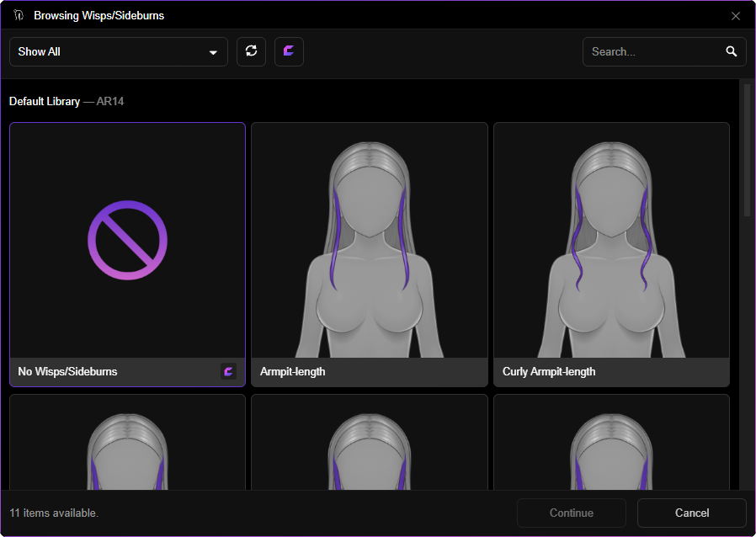Click the vertical scrollbar of the library

coord(747,151)
